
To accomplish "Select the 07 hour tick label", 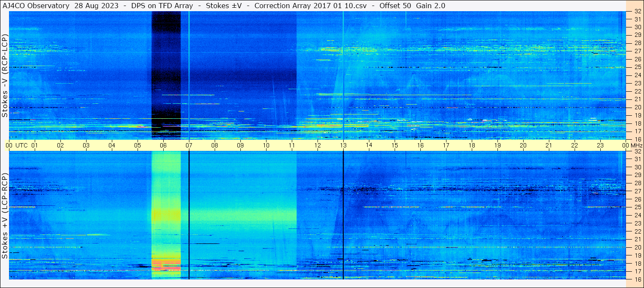I will 189,145.
